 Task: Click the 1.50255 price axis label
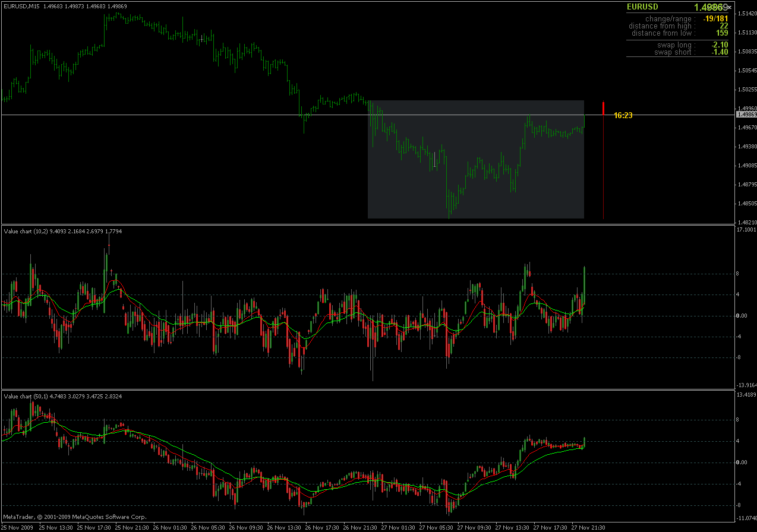click(x=746, y=89)
